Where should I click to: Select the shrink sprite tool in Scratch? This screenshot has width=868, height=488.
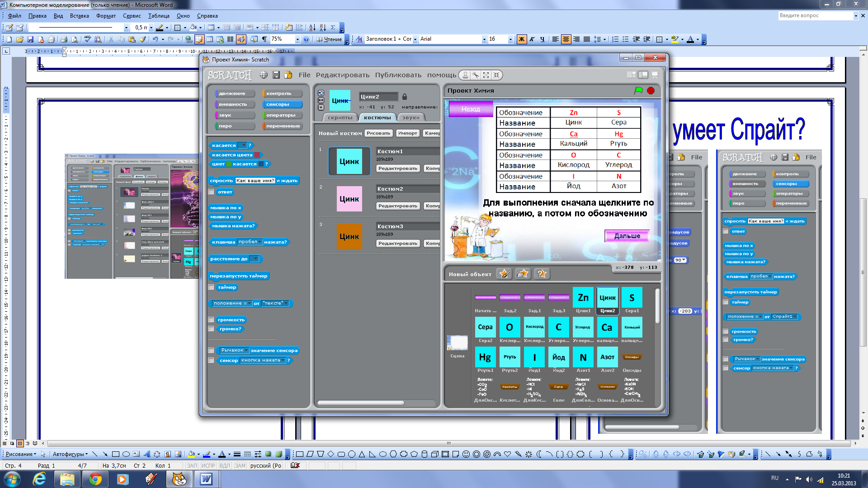click(x=496, y=75)
